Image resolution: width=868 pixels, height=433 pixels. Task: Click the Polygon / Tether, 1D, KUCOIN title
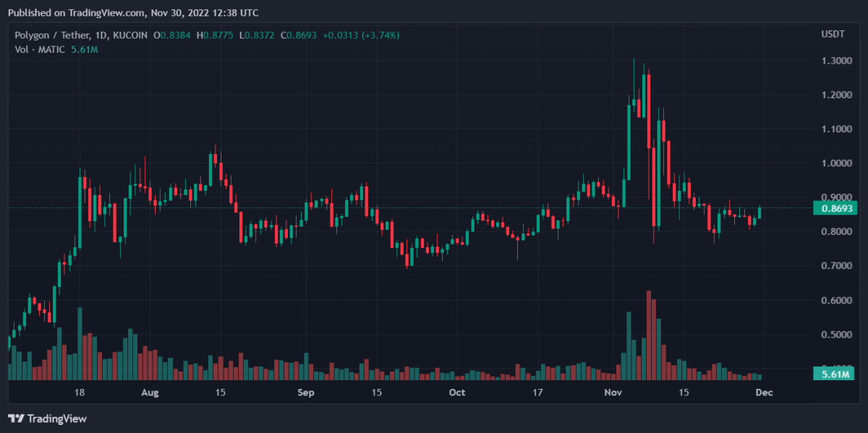click(x=81, y=35)
